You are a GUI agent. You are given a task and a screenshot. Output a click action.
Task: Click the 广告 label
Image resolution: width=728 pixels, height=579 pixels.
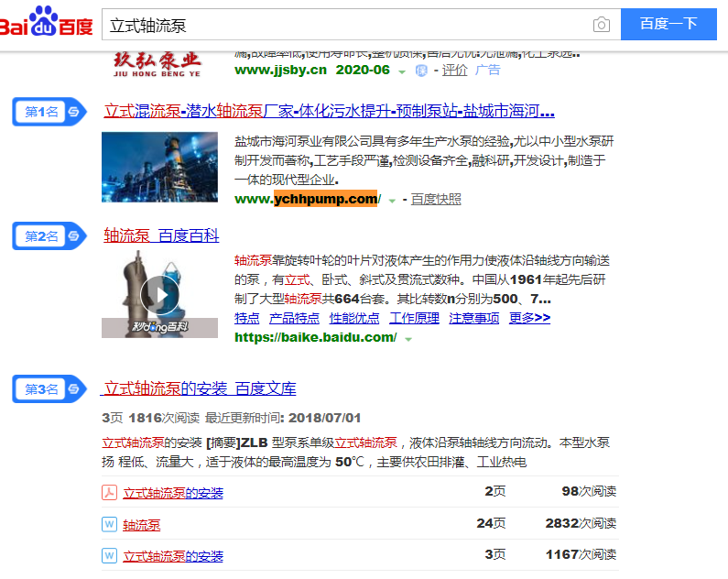coord(488,71)
